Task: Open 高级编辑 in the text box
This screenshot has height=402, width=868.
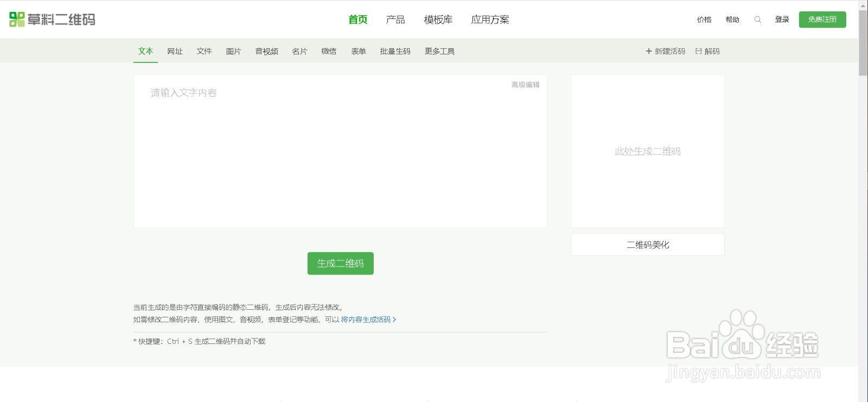Action: [525, 85]
